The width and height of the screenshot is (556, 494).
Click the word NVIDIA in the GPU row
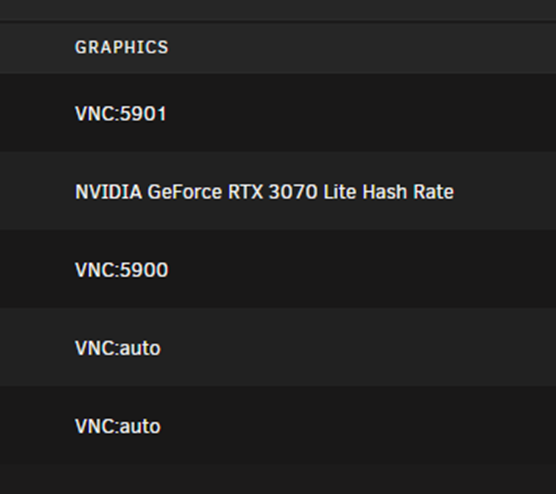click(109, 192)
